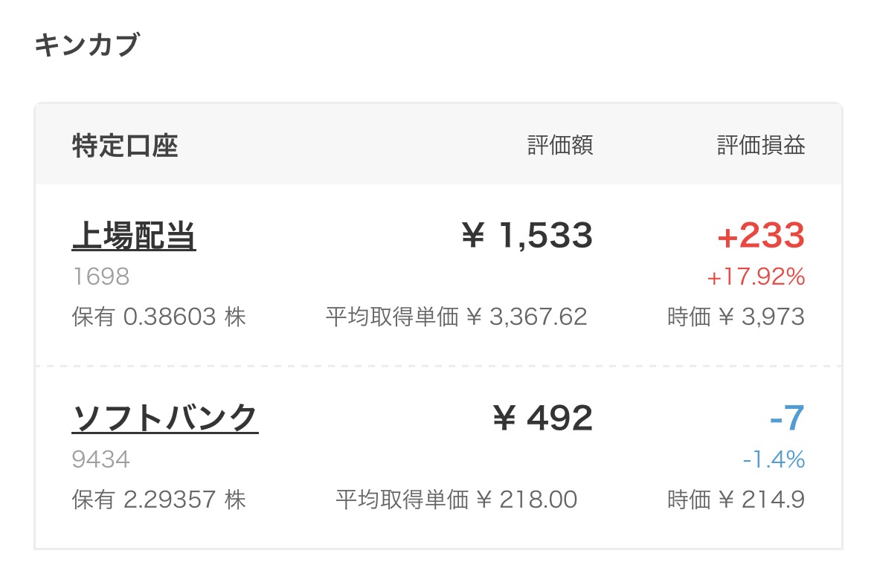Click the 保有 2.29357 株 holding text
This screenshot has height=588, width=877.
158,500
